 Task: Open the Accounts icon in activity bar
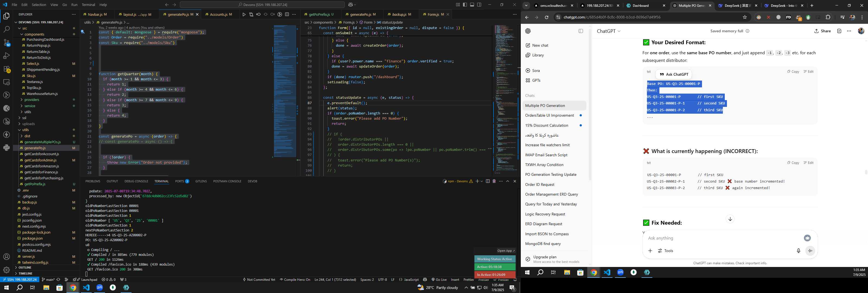pos(7,257)
